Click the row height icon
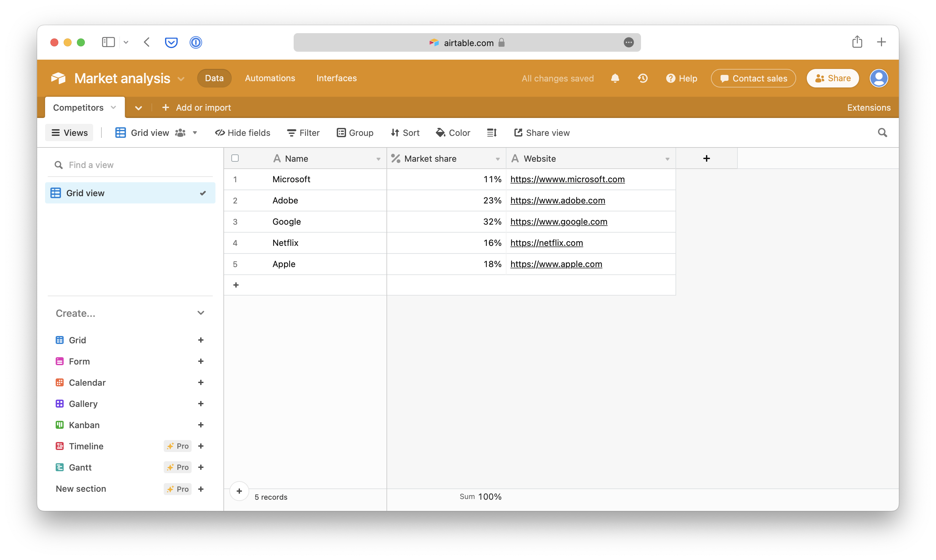936x560 pixels. point(492,133)
